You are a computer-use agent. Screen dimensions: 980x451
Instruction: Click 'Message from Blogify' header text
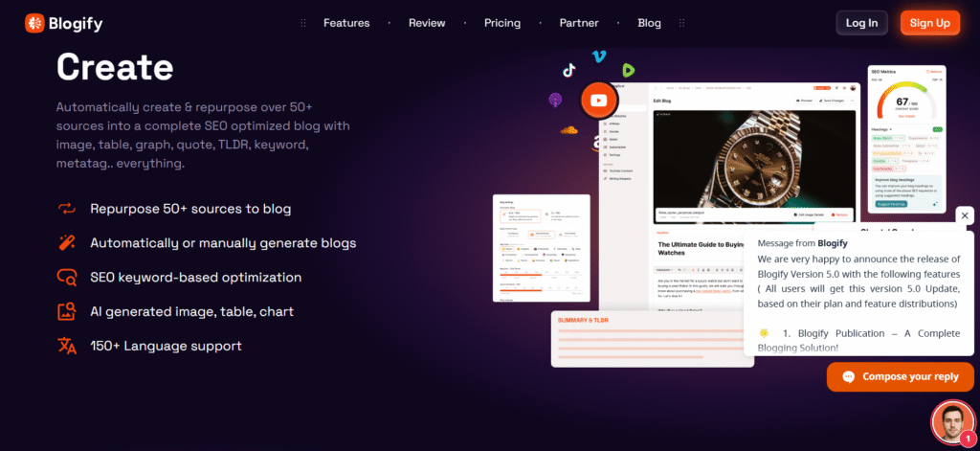click(x=803, y=243)
